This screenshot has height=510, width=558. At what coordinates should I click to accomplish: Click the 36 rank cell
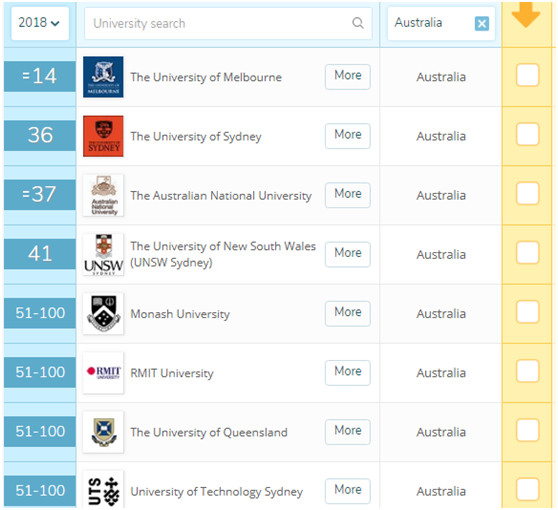click(x=40, y=135)
